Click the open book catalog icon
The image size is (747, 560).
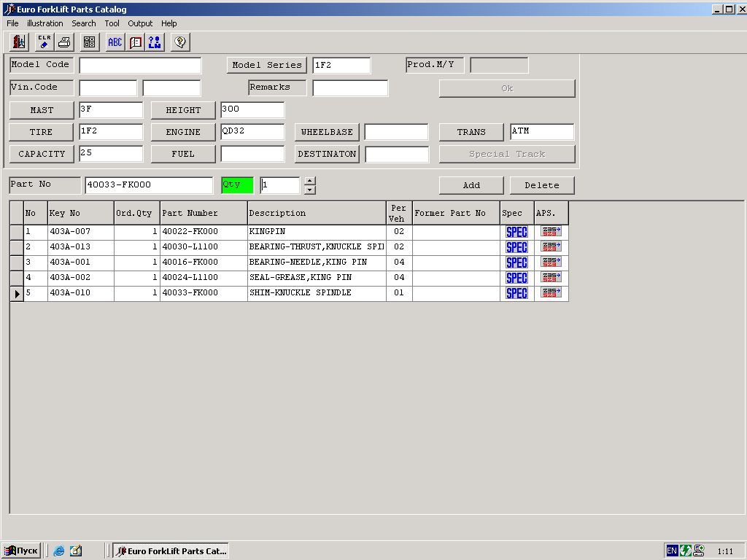135,42
